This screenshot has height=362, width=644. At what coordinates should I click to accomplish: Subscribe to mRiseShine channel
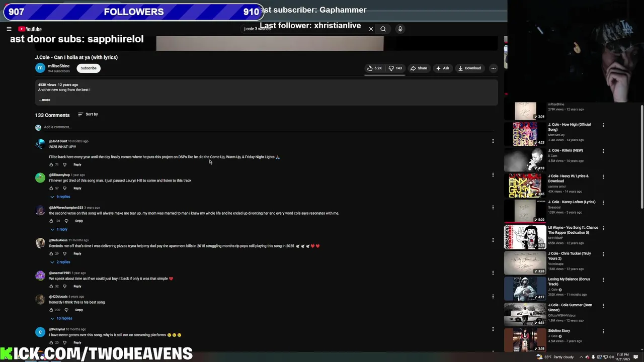click(89, 68)
